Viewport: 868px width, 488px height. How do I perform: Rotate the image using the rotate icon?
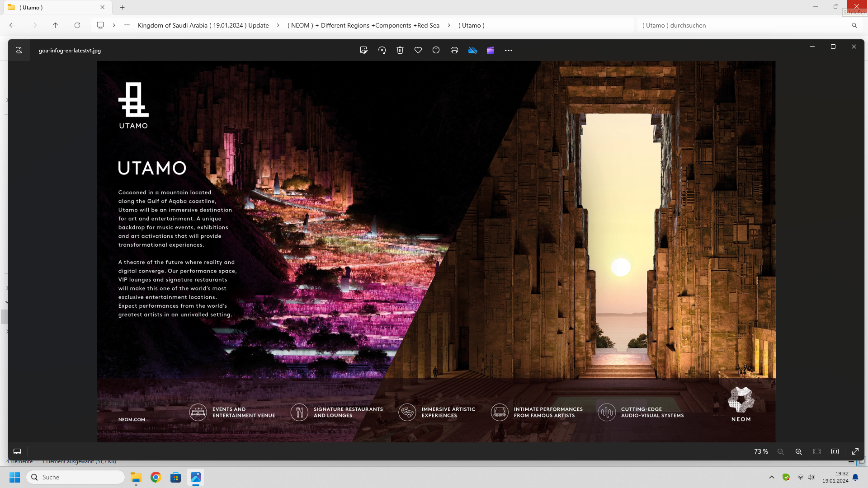point(382,50)
